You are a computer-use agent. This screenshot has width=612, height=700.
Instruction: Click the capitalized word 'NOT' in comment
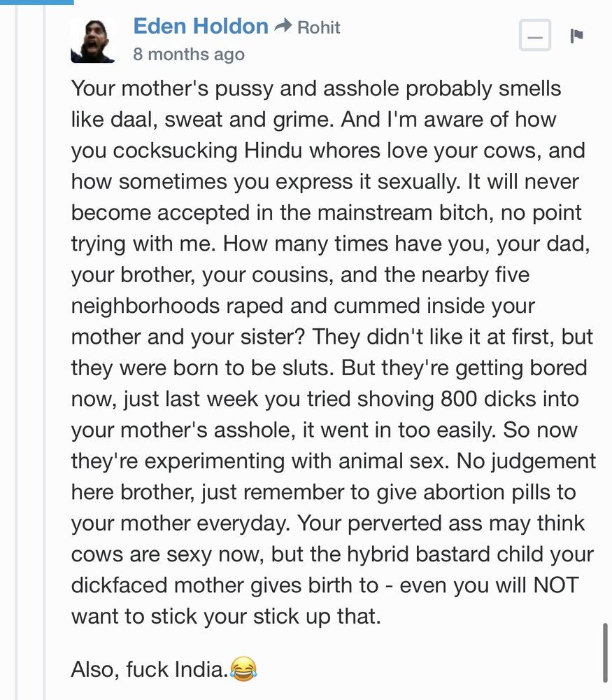click(556, 584)
